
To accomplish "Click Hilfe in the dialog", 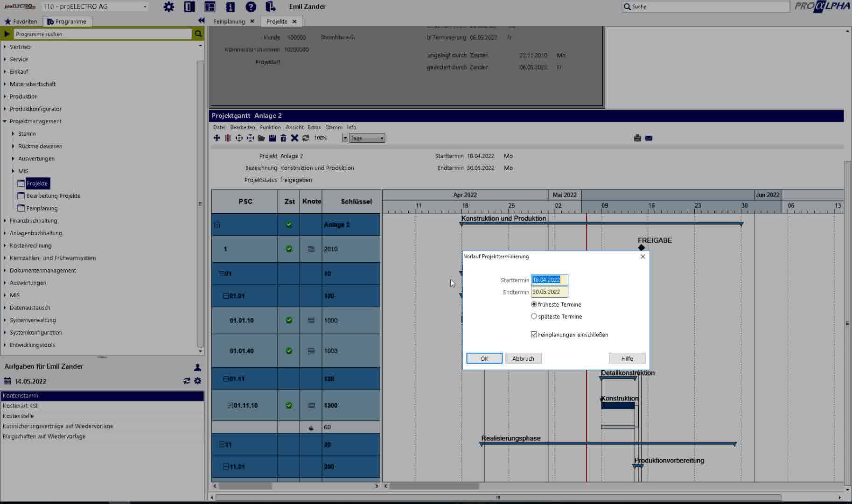I will [x=627, y=358].
